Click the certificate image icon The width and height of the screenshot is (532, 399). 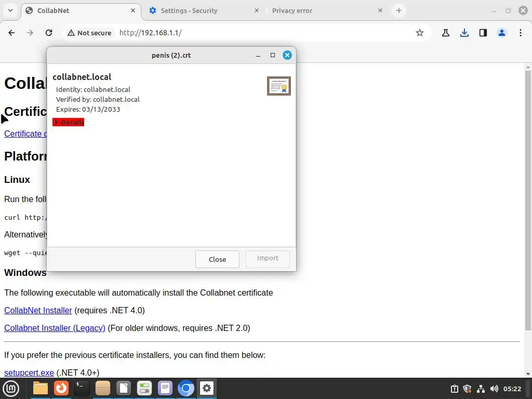pyautogui.click(x=279, y=86)
